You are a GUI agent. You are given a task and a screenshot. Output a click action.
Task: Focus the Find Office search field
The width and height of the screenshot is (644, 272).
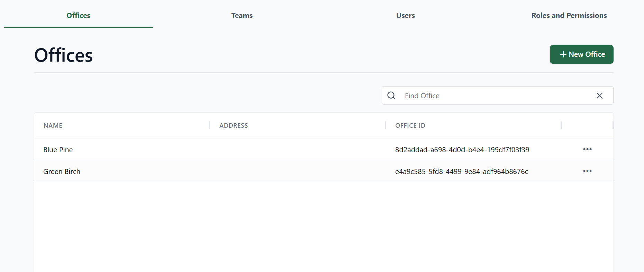[497, 96]
